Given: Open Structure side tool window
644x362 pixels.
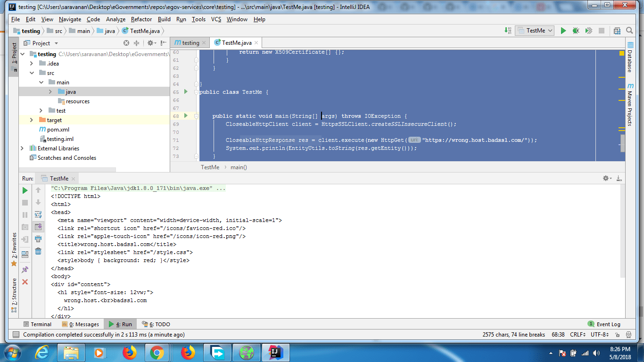Looking at the screenshot, I should pyautogui.click(x=14, y=296).
